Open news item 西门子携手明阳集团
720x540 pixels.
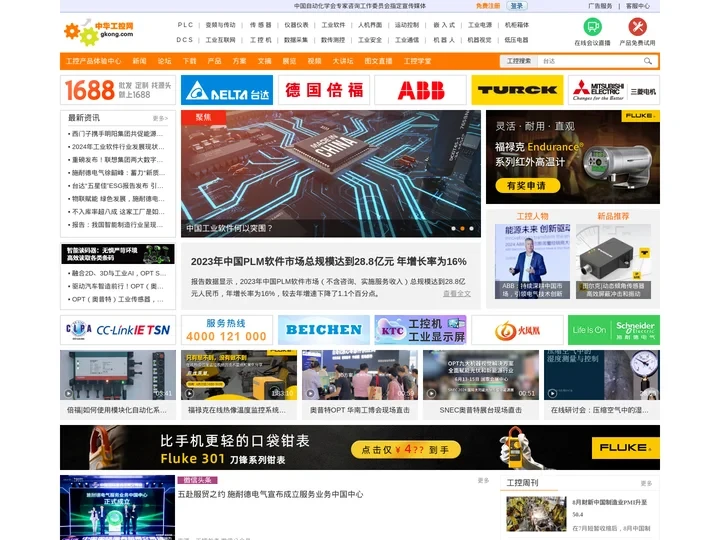pyautogui.click(x=116, y=134)
